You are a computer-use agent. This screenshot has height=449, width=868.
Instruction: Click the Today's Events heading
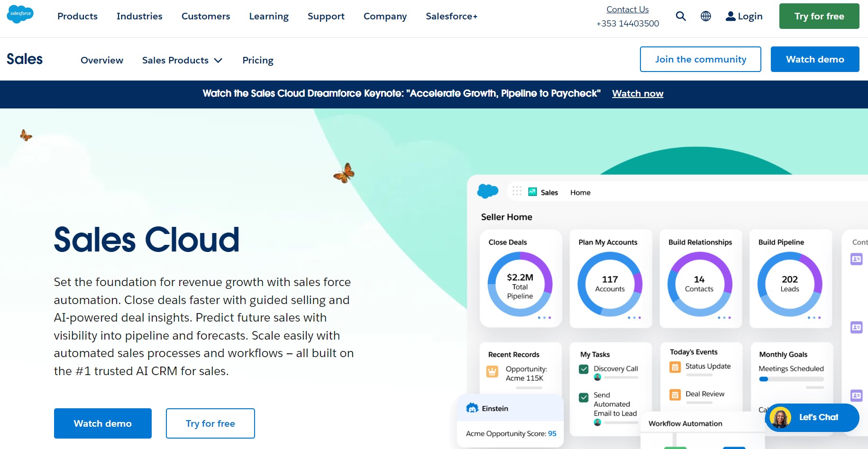coord(694,352)
